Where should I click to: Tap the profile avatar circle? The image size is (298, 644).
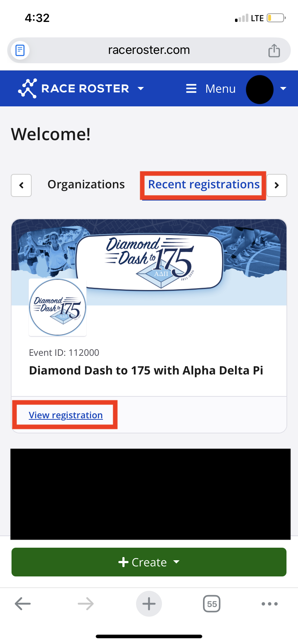(259, 89)
